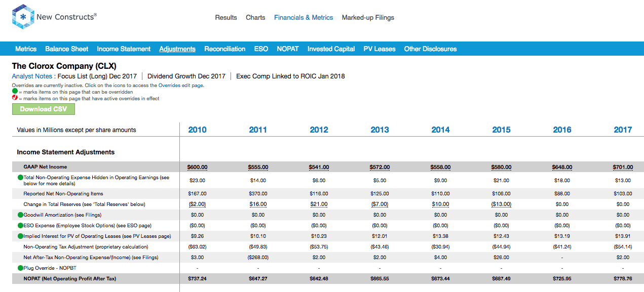644x292 pixels.
Task: Click The Clorox Company (CLX) heading
Action: click(64, 66)
